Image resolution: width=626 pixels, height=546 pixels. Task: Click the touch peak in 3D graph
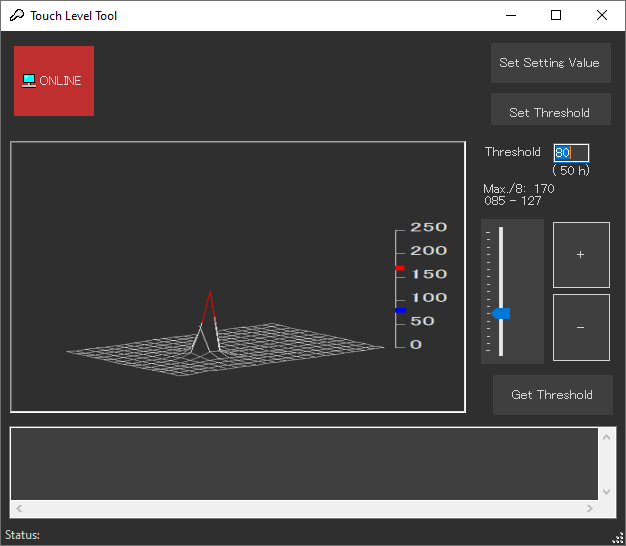(209, 296)
